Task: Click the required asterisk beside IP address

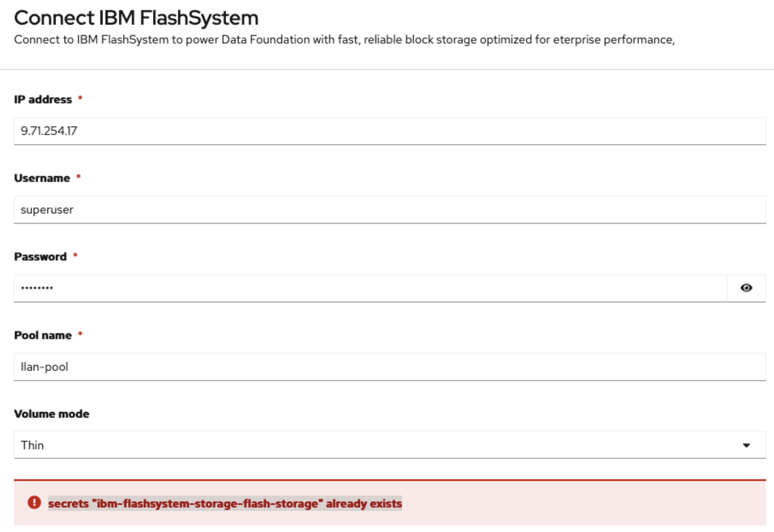Action: point(80,98)
